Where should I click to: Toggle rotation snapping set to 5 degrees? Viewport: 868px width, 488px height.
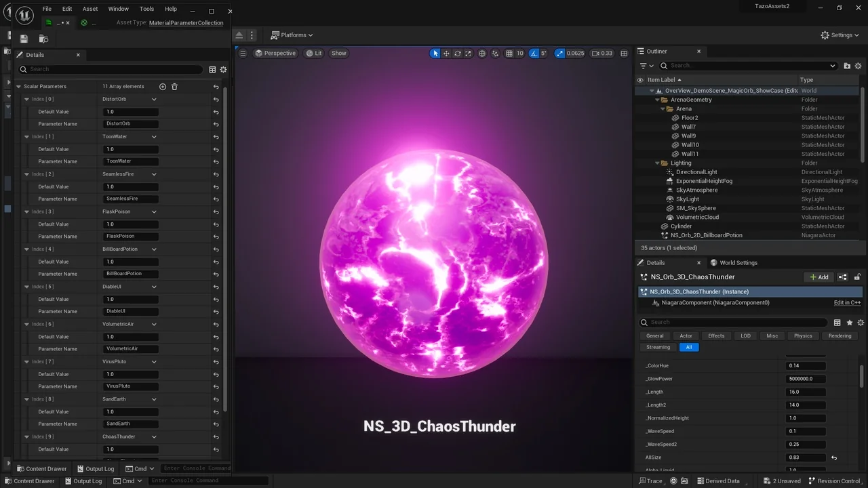(x=533, y=53)
